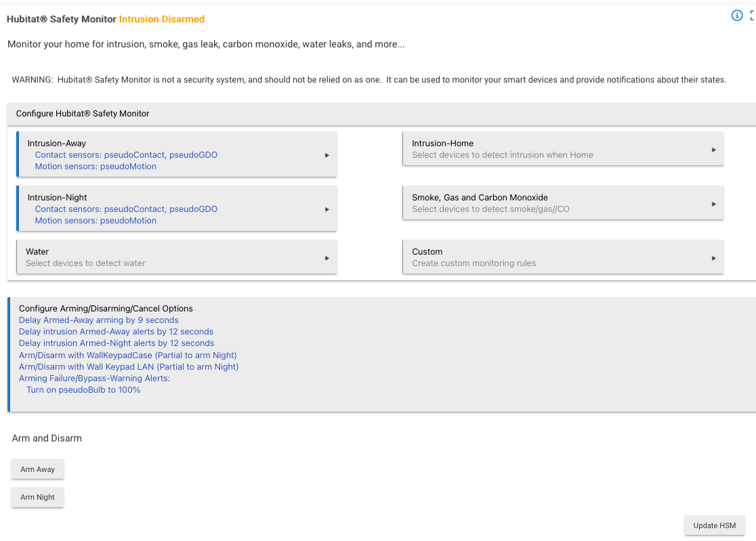756x541 pixels.
Task: Click 'Arming Failure/Bypass-Warning Alerts:' line
Action: [x=95, y=378]
